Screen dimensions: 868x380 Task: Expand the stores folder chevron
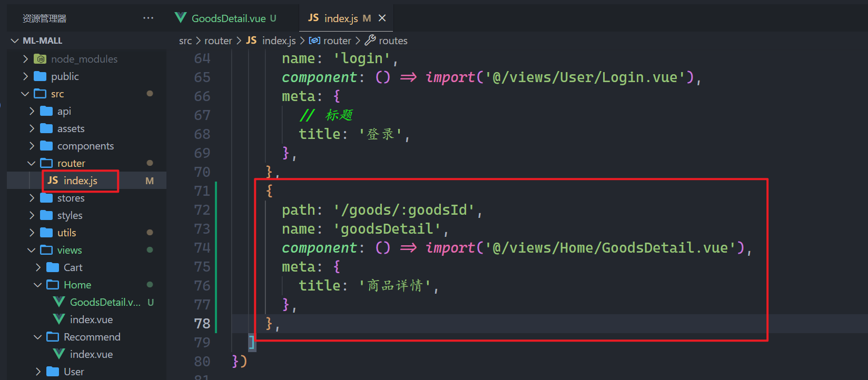(32, 198)
